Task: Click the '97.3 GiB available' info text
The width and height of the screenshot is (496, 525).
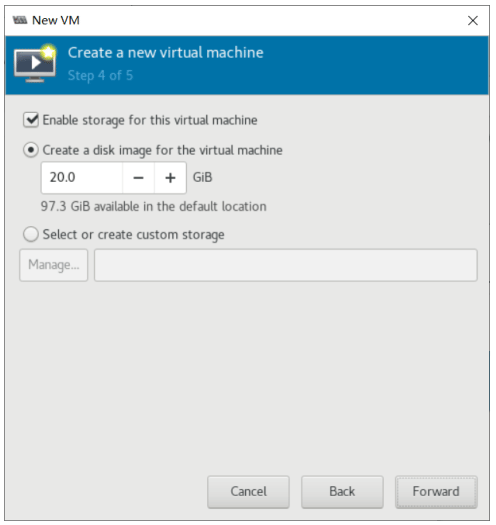Action: coord(154,207)
